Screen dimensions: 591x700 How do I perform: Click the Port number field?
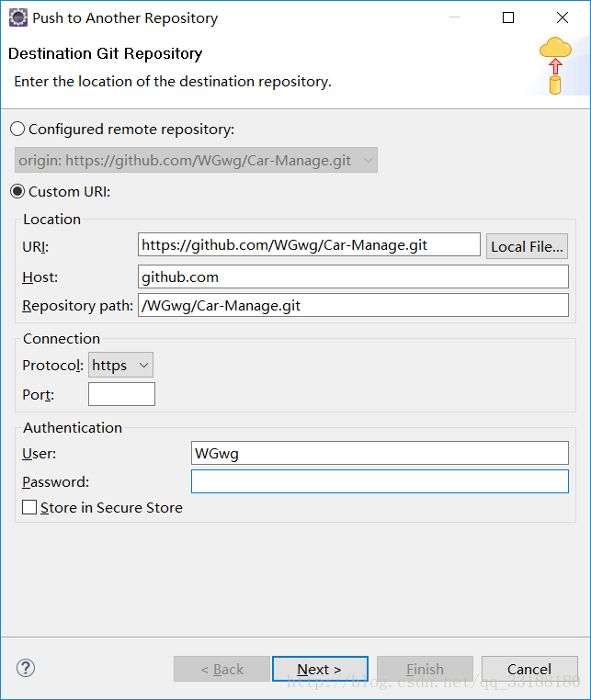click(x=121, y=395)
